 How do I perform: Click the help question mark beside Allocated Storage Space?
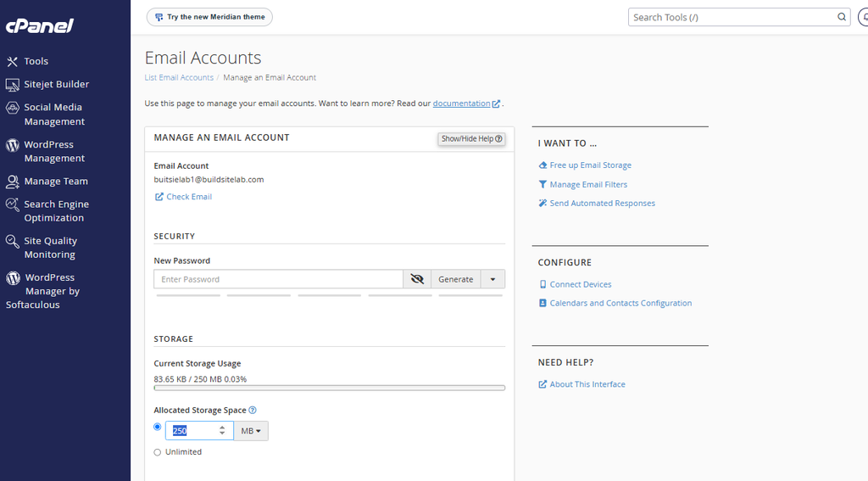[253, 410]
